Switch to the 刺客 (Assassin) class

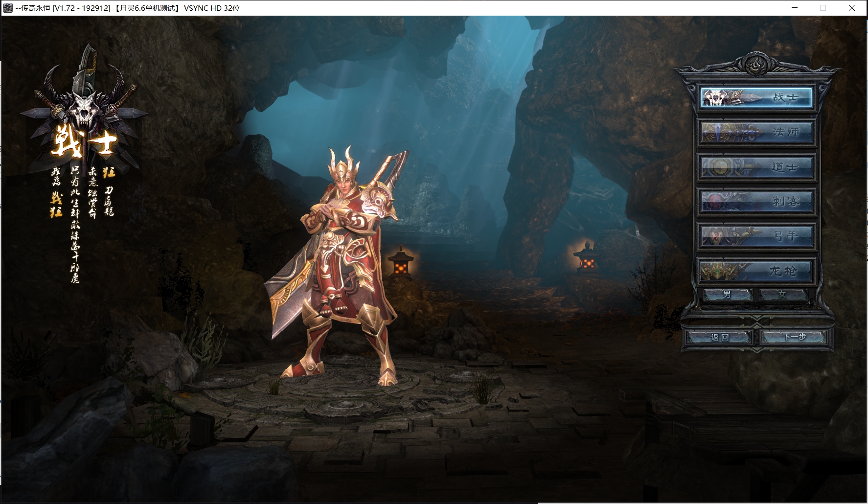coord(756,201)
